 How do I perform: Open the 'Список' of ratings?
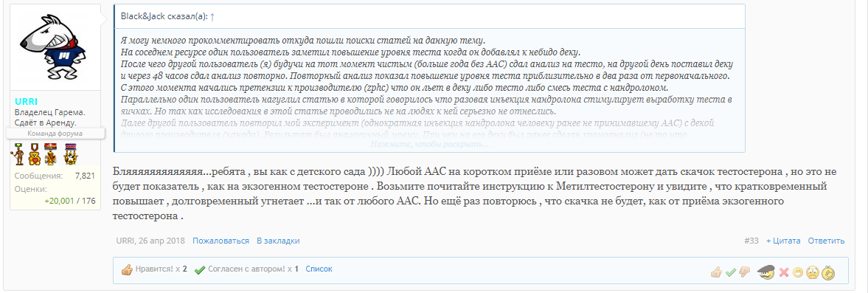tap(319, 269)
